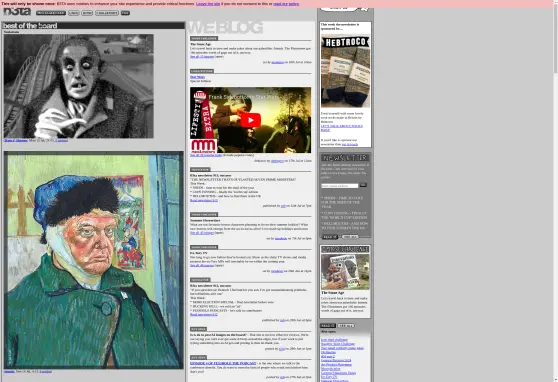Viewport: 558px width, 382px height.
Task: Play the Frank Sidebottom Star Wars video
Action: [x=251, y=120]
